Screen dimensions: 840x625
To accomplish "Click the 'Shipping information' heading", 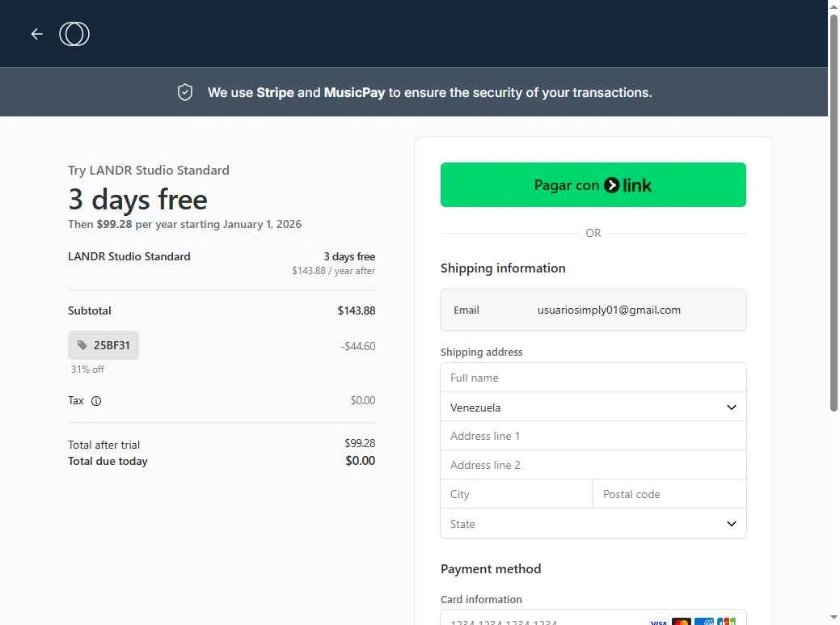I will pyautogui.click(x=503, y=268).
